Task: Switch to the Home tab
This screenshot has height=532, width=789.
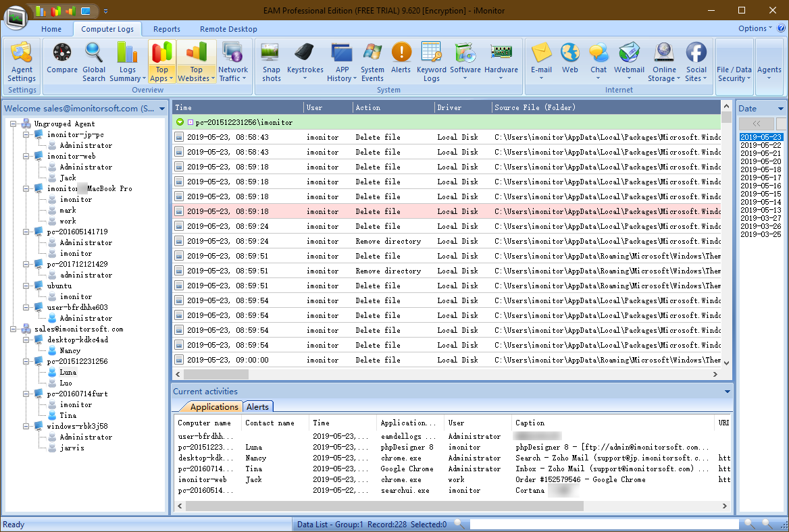Action: [x=51, y=29]
